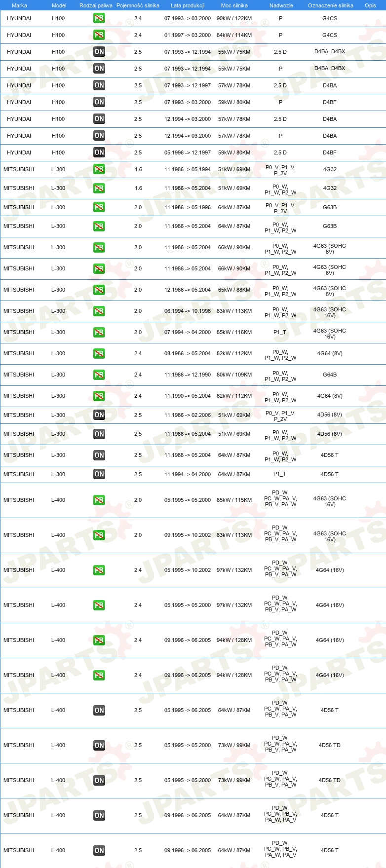
Task: Click the 'Rodzaj paliwa' column header
Action: (96, 5)
